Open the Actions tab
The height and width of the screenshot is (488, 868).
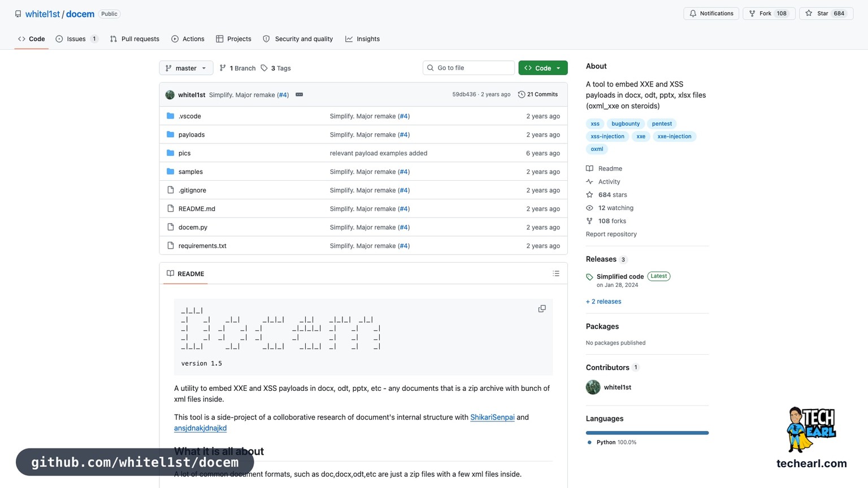188,39
